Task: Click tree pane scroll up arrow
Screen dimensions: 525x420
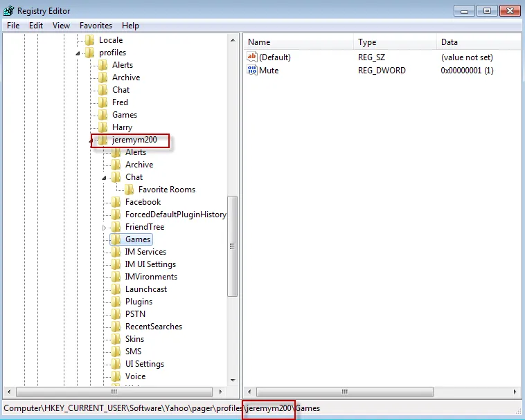Action: pyautogui.click(x=233, y=40)
